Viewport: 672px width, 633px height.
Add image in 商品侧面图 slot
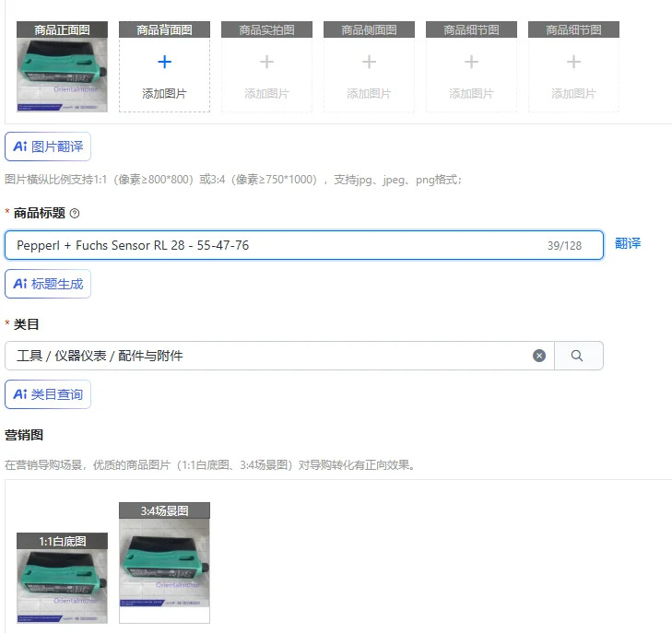pos(369,75)
